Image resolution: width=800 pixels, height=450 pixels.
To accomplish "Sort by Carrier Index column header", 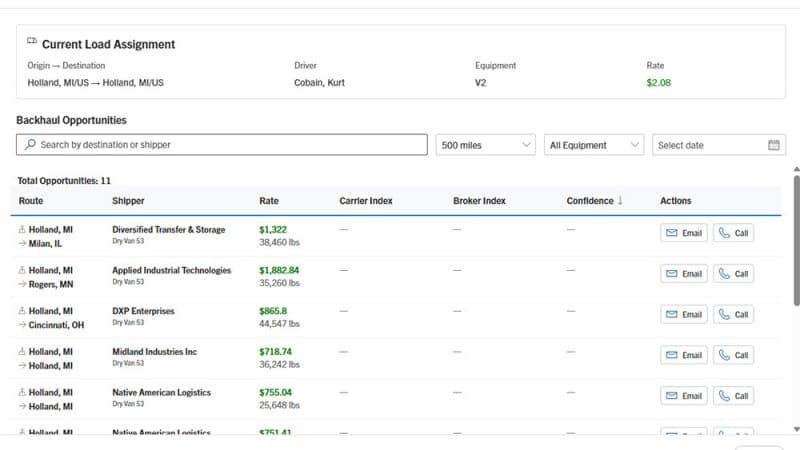I will pyautogui.click(x=366, y=201).
